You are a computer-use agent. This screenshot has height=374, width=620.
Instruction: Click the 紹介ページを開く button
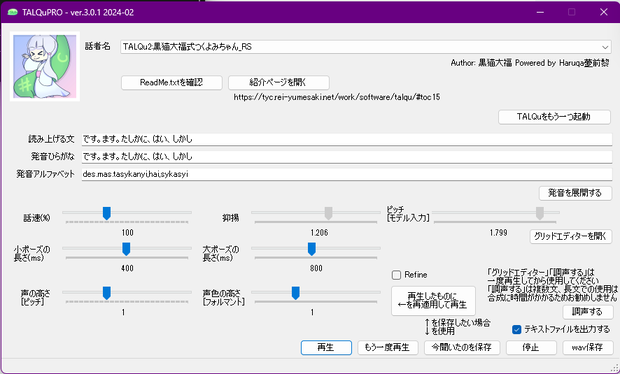[278, 83]
